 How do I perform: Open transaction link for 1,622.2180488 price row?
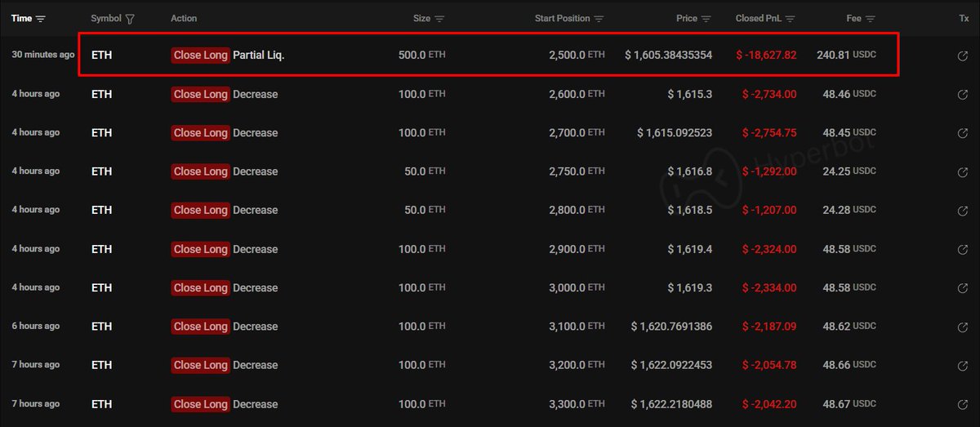(963, 404)
